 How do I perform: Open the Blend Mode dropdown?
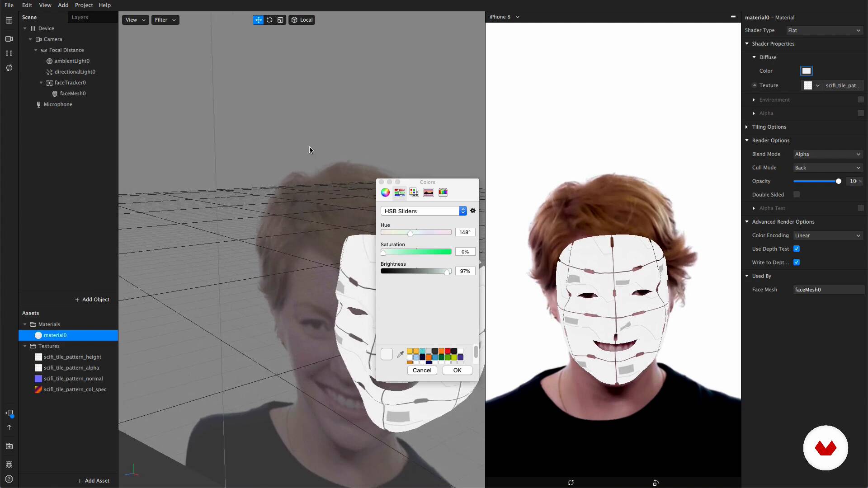point(828,154)
